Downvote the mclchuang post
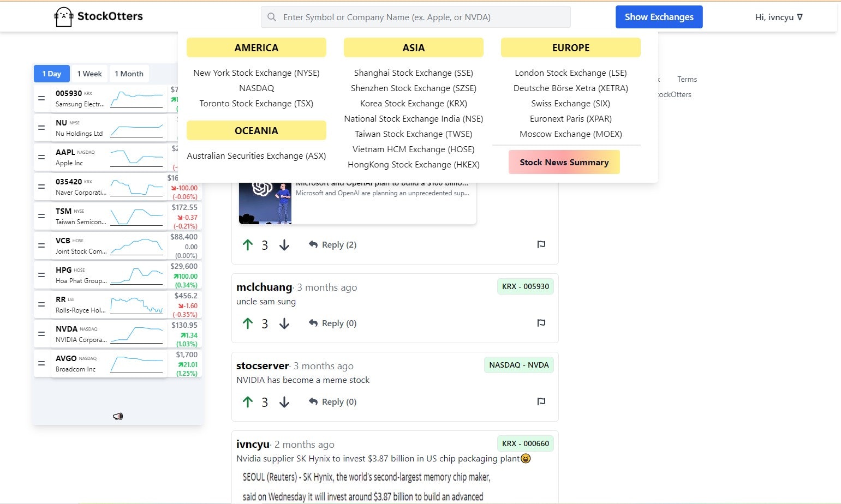Screen dimensions: 841x504 point(284,323)
